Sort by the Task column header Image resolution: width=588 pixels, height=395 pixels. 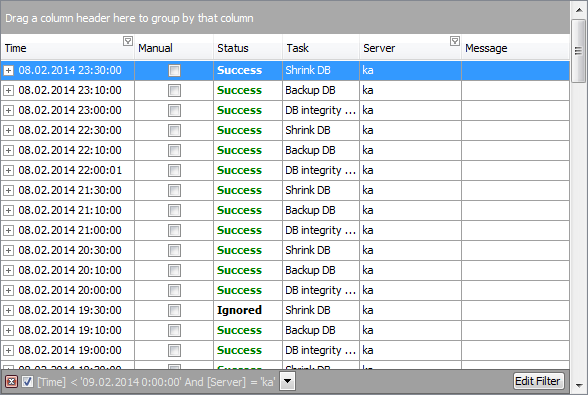[321, 48]
